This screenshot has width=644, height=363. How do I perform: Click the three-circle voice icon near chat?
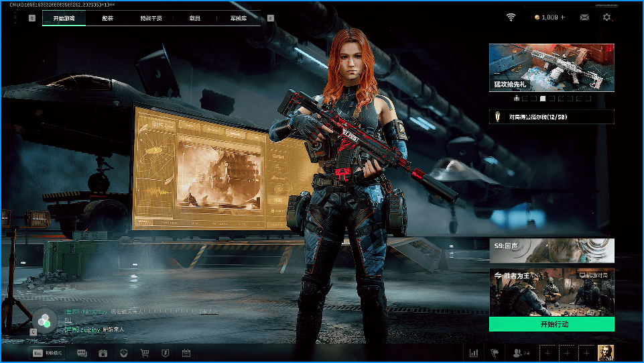pos(44,320)
